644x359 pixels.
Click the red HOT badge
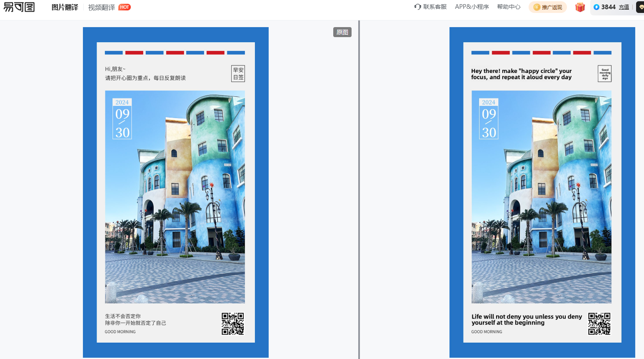[125, 7]
